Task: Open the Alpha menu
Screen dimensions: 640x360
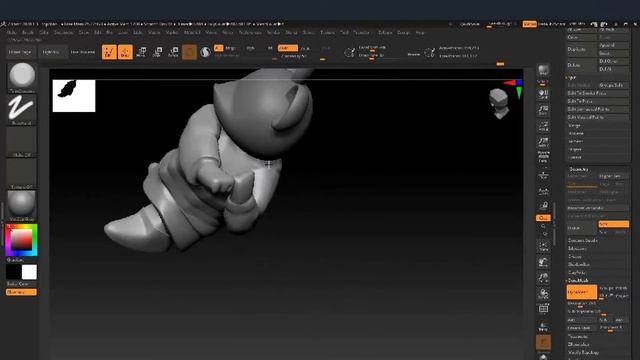Action: pyautogui.click(x=11, y=32)
